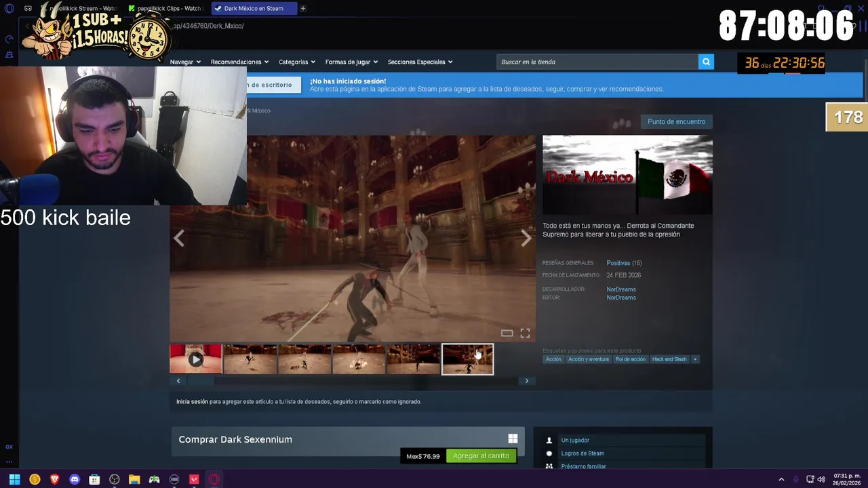Click the Logros de Steam icon
868x488 pixels.
point(549,453)
